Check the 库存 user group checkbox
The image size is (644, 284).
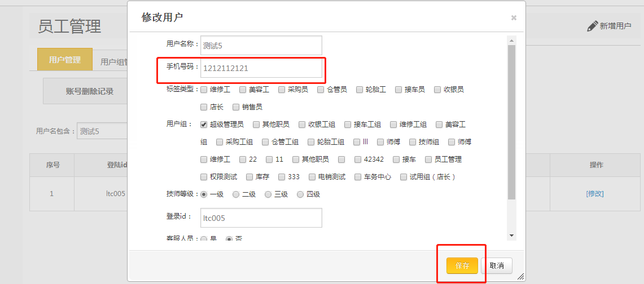(x=250, y=177)
